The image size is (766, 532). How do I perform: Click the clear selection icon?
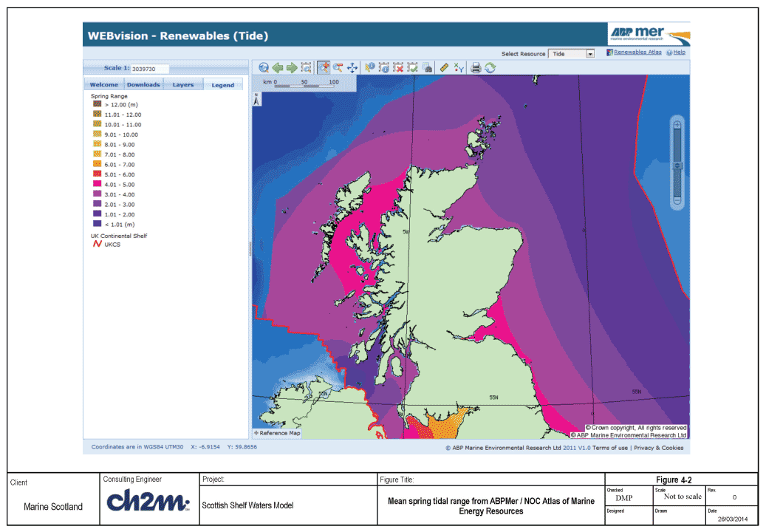(x=399, y=68)
